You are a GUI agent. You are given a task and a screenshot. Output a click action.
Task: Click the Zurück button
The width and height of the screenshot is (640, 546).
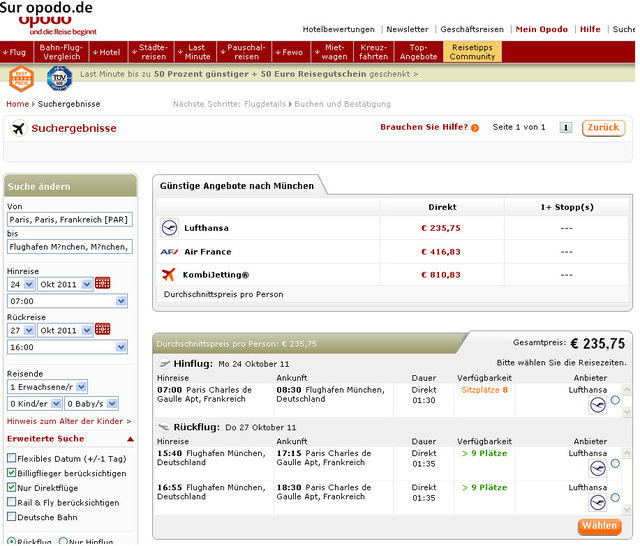click(x=603, y=128)
